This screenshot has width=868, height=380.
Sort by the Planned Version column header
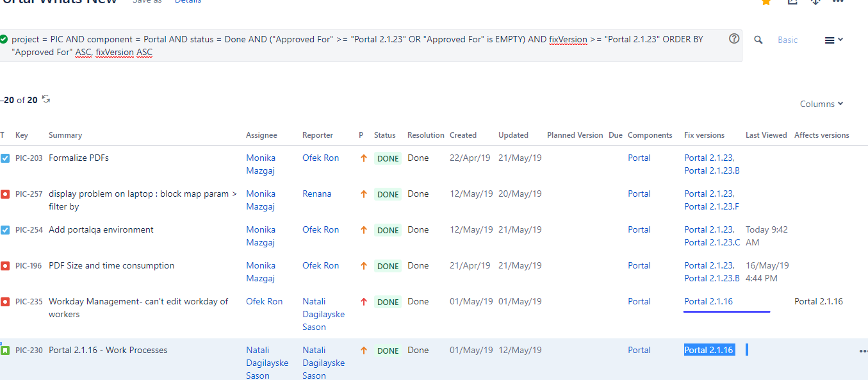tap(575, 135)
